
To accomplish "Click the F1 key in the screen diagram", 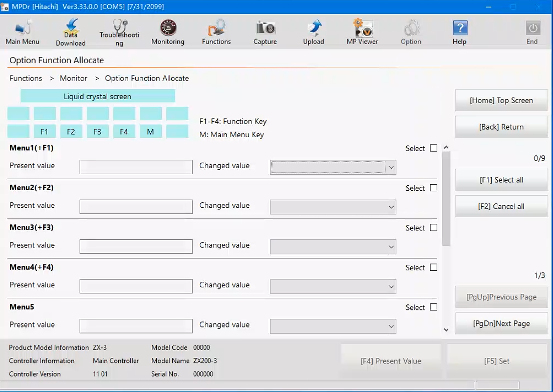I will (45, 132).
